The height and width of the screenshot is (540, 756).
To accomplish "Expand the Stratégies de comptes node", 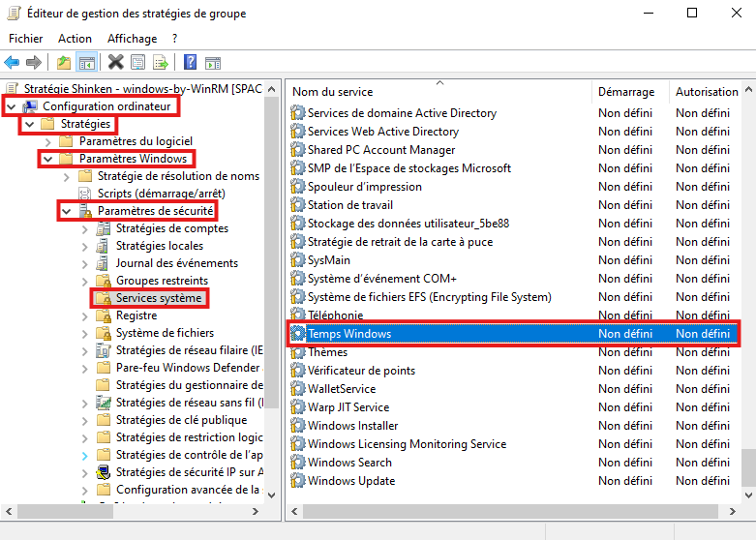I will click(84, 229).
